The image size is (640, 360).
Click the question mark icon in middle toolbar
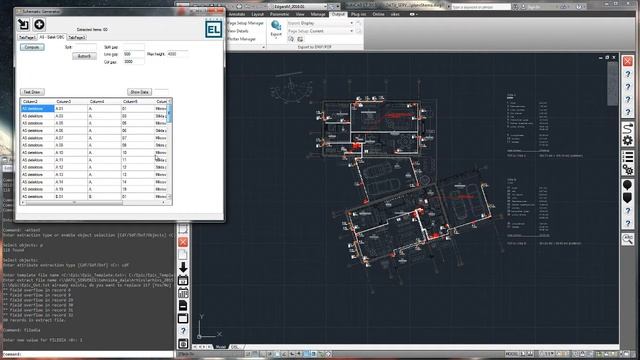tap(183, 331)
